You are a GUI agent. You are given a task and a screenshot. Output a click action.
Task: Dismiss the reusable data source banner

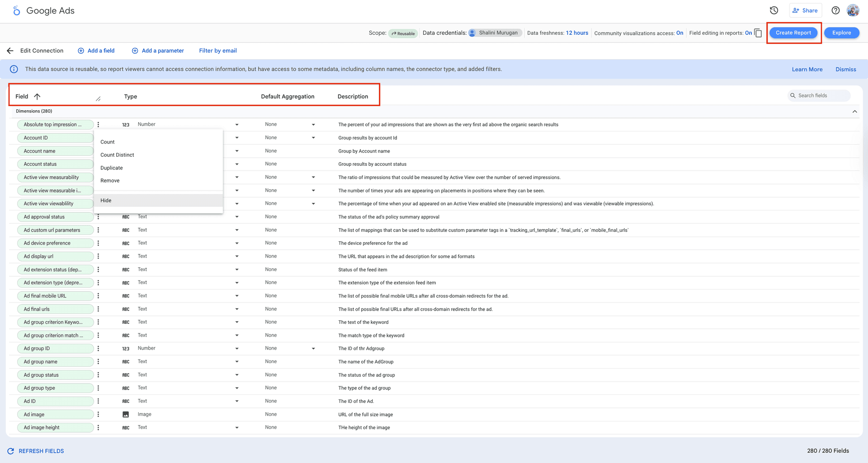[x=845, y=69]
